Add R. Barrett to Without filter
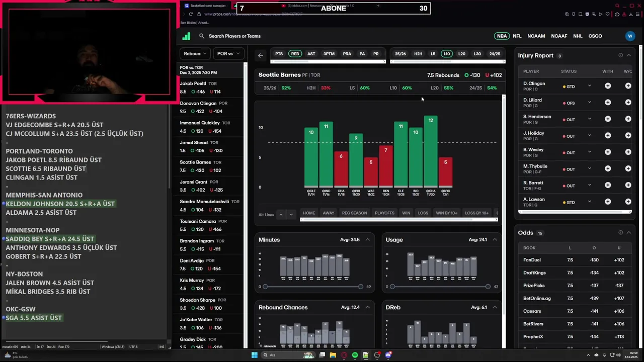Image resolution: width=644 pixels, height=362 pixels. tap(628, 186)
